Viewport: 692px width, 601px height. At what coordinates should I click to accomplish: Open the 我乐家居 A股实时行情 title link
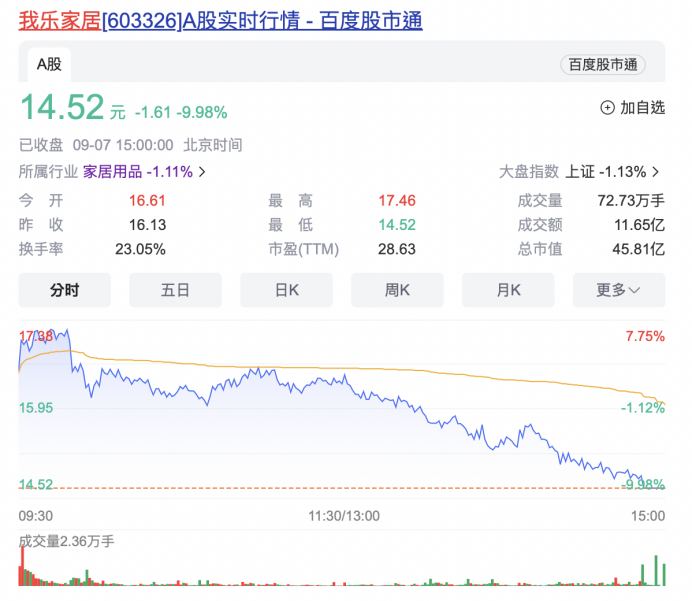tap(220, 20)
